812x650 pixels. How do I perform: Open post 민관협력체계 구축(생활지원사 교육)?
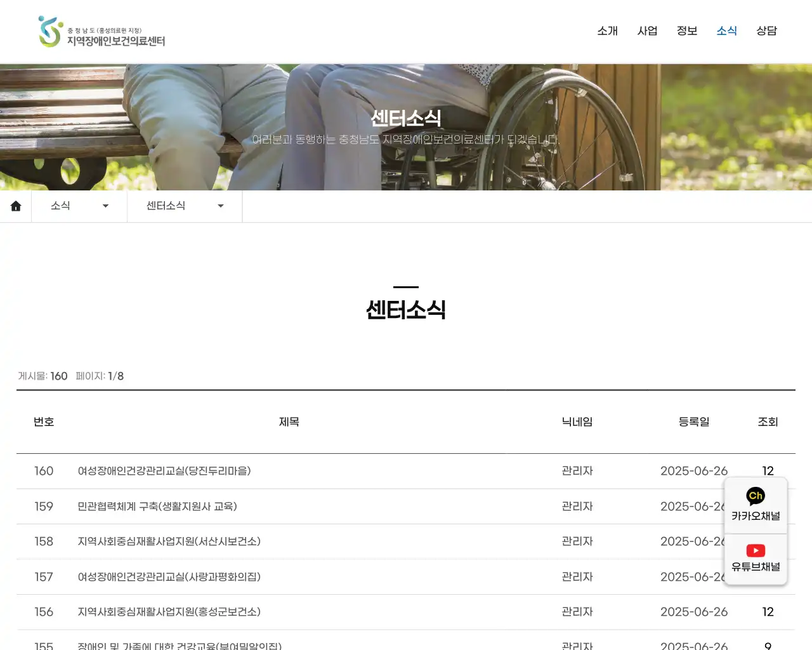pos(157,507)
